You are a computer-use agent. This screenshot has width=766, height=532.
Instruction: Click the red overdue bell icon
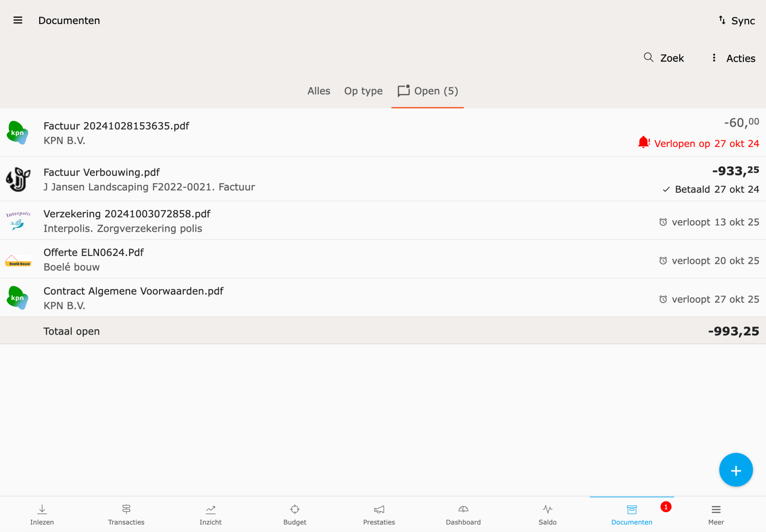[x=644, y=142]
